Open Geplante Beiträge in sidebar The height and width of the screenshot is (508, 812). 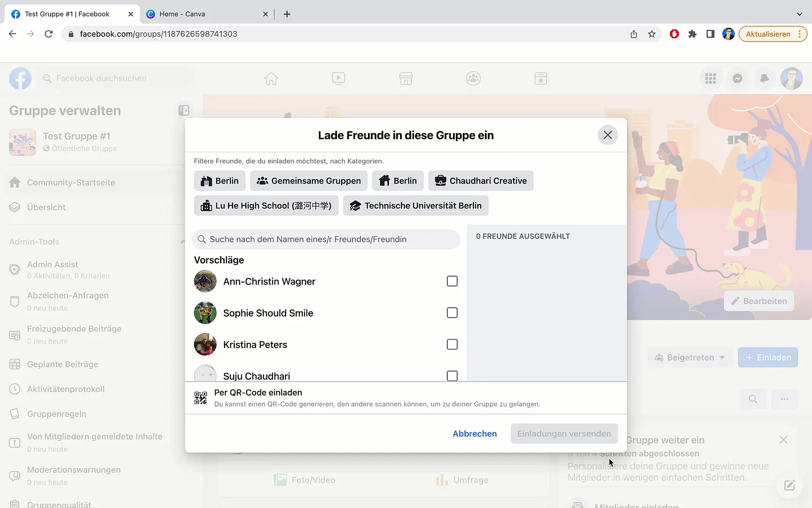(x=94, y=364)
